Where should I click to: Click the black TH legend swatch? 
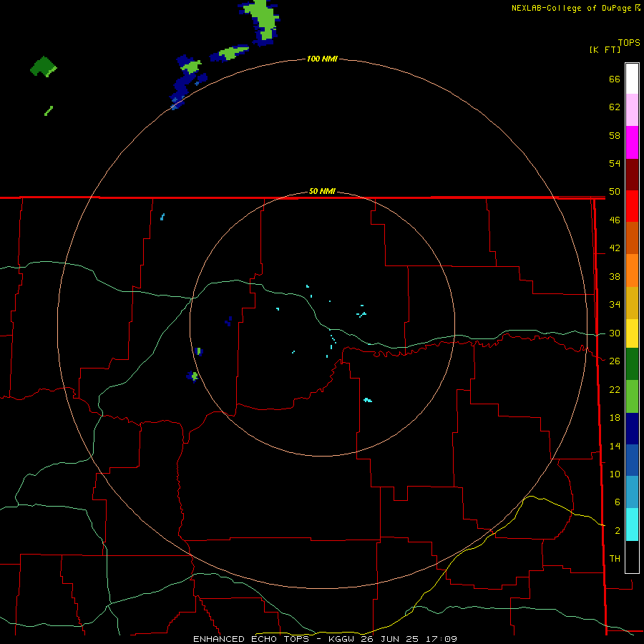pyautogui.click(x=632, y=557)
